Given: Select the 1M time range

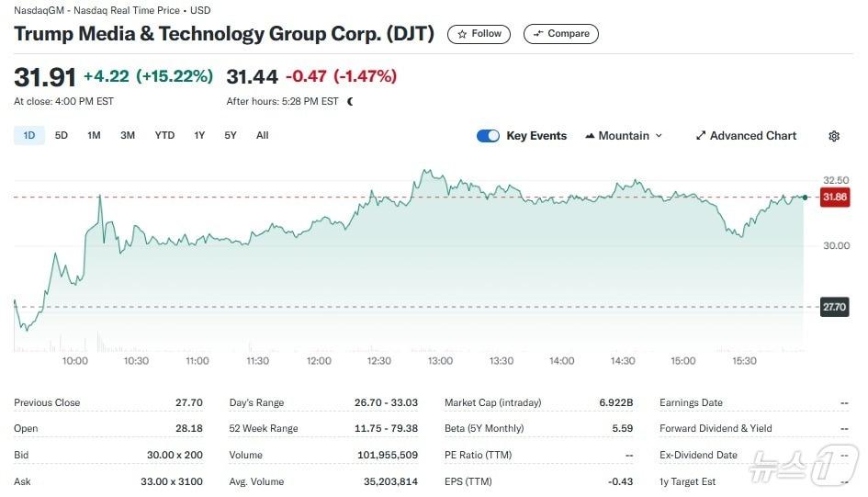Looking at the screenshot, I should coord(94,135).
